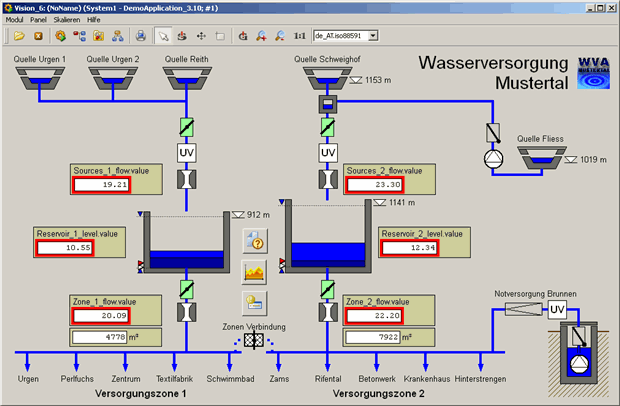This screenshot has height=406, width=620.
Task: Click the Textilfabrik consumer label
Action: pos(174,379)
